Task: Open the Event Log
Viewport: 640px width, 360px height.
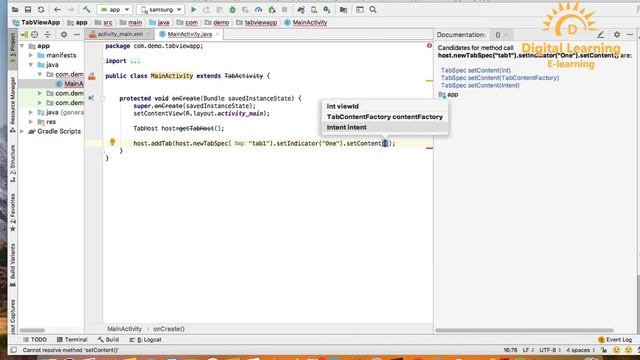Action: point(615,340)
